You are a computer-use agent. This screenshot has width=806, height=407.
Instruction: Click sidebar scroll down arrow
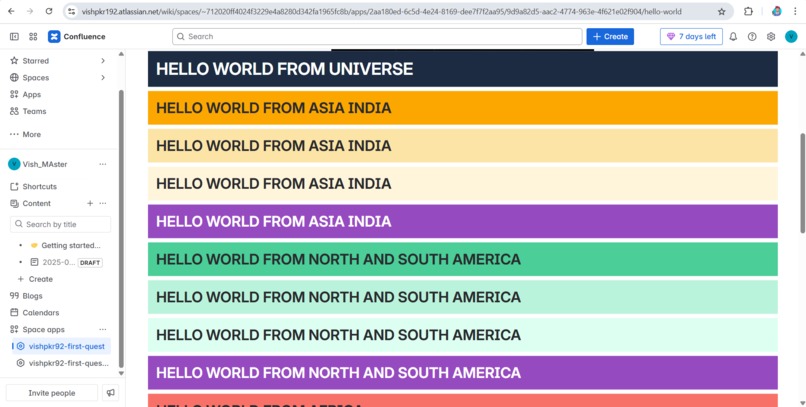[x=121, y=374]
